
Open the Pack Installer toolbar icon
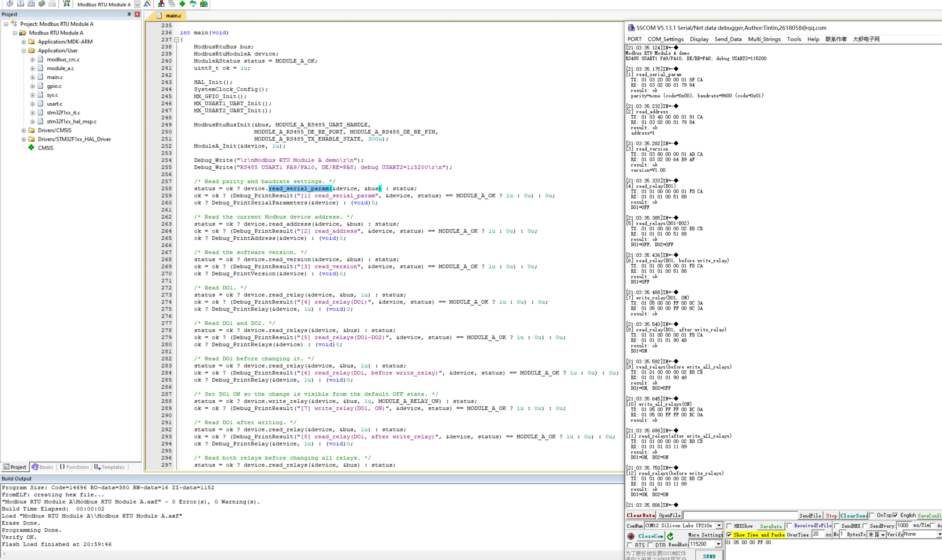pyautogui.click(x=204, y=4)
